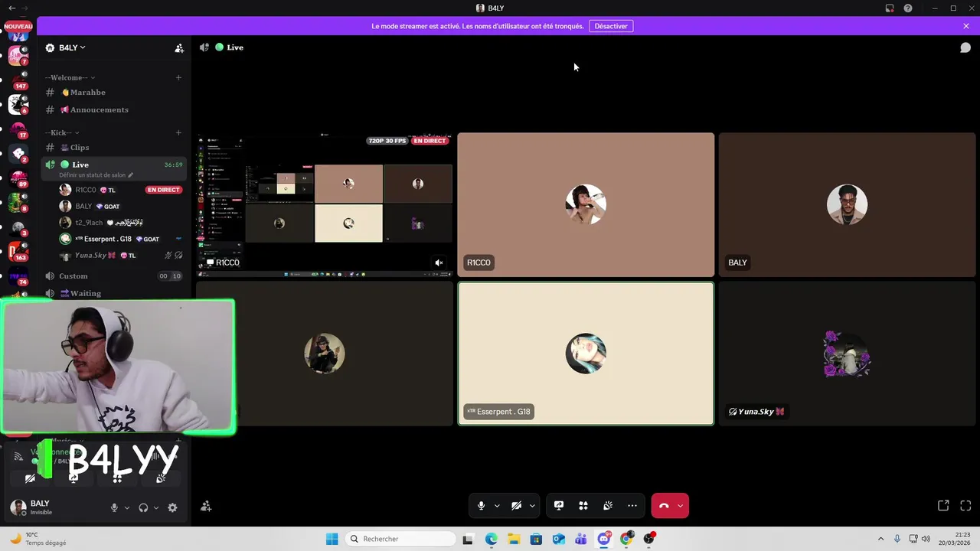Toggle headphones deafen in user panel
This screenshot has width=980, height=551.
coord(143,507)
